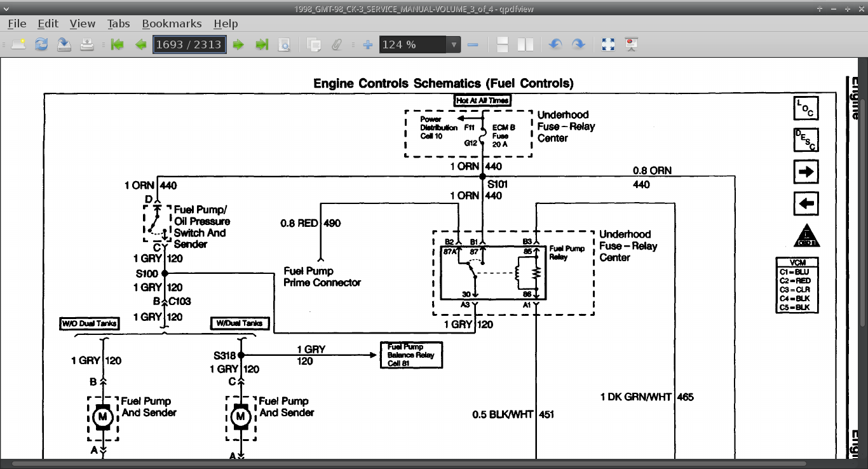
Task: Rotate the page left
Action: [x=555, y=44]
